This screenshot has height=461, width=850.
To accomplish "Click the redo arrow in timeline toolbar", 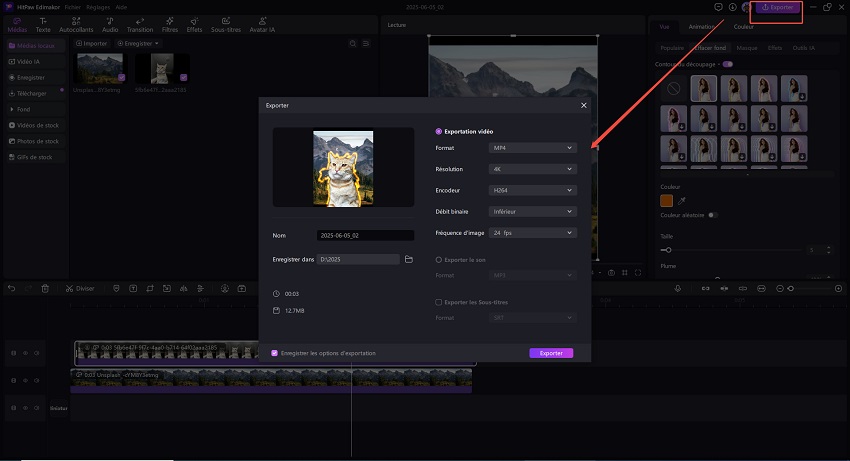I will pyautogui.click(x=28, y=289).
